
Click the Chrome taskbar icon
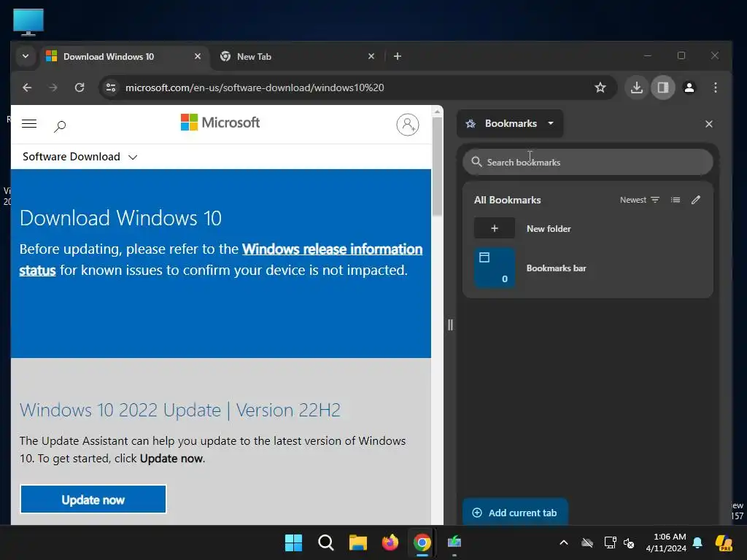[x=422, y=542]
